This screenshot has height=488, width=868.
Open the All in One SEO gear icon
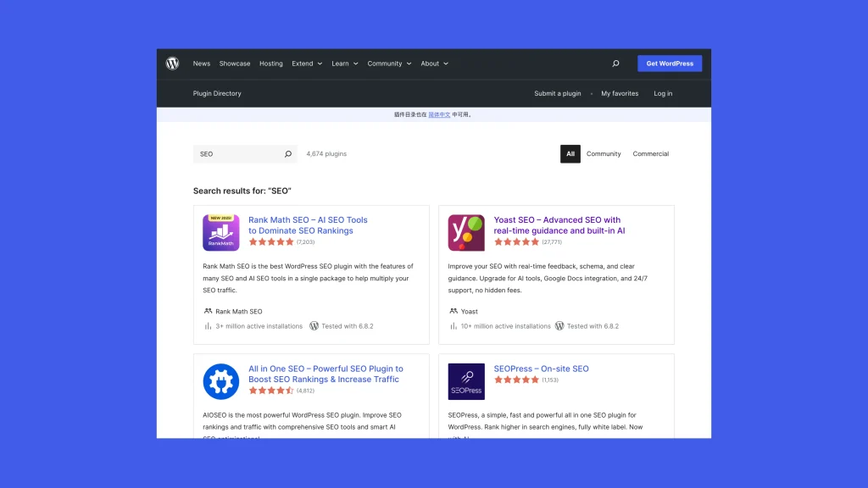click(x=221, y=382)
